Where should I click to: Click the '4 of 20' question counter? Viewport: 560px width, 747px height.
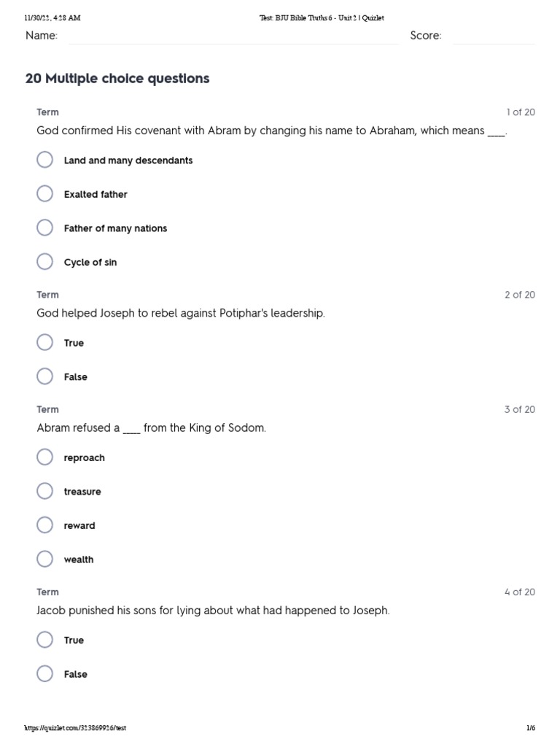(x=519, y=592)
